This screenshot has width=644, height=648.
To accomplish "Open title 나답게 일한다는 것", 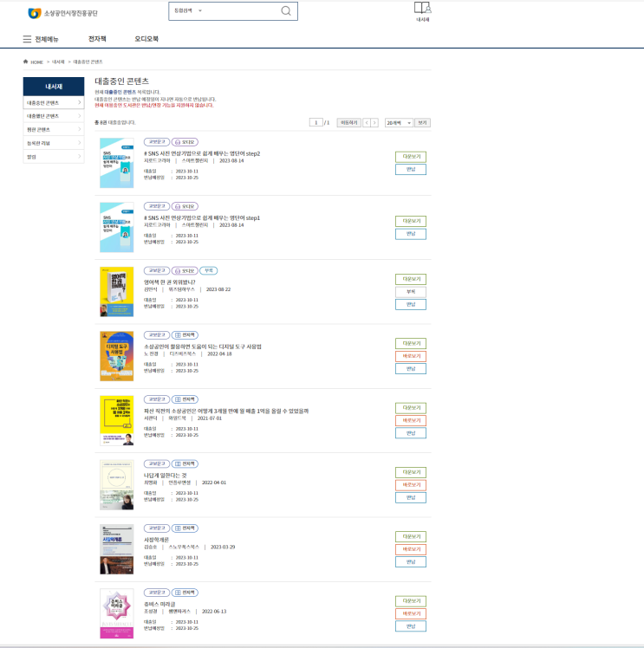I will tap(165, 476).
